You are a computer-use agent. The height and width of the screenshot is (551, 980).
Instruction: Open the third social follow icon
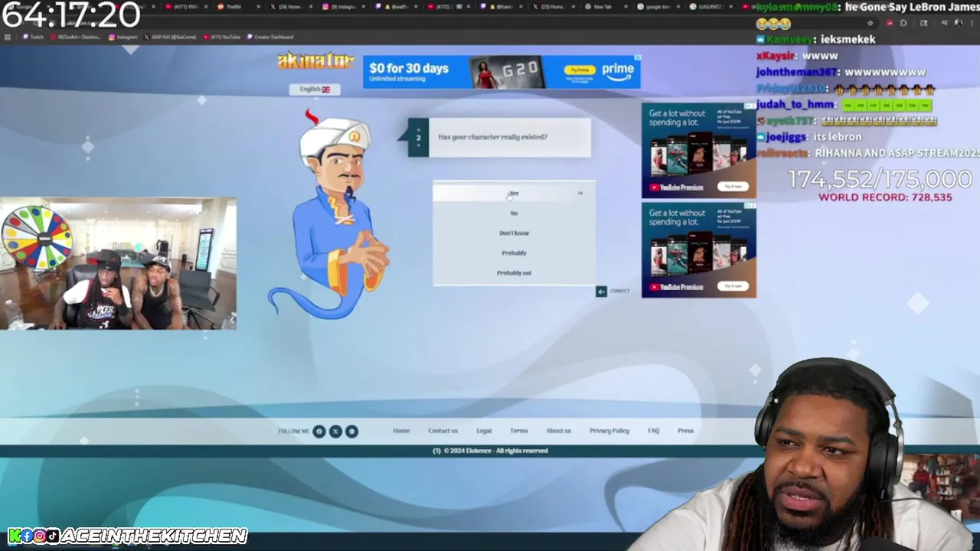click(351, 431)
